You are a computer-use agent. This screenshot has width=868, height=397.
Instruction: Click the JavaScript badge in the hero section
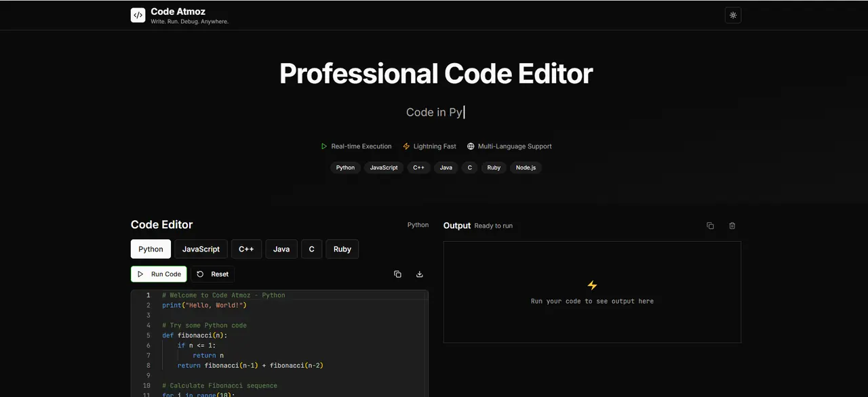384,167
